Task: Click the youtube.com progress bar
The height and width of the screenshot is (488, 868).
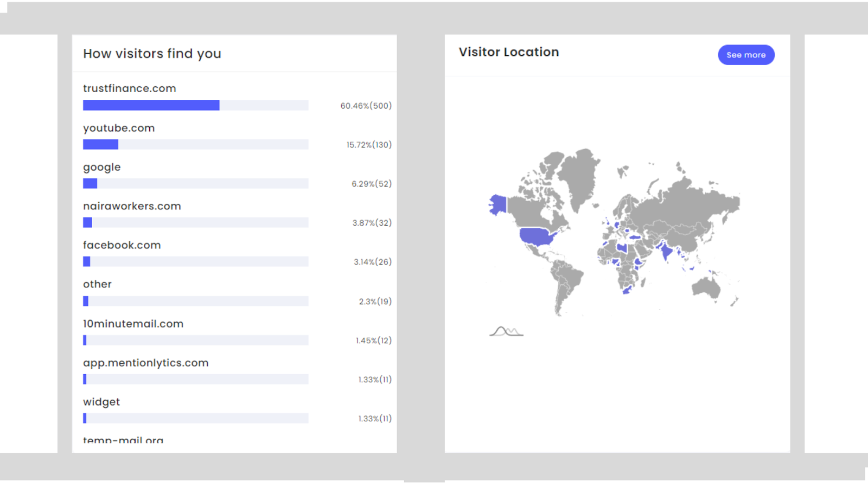Action: pos(195,144)
